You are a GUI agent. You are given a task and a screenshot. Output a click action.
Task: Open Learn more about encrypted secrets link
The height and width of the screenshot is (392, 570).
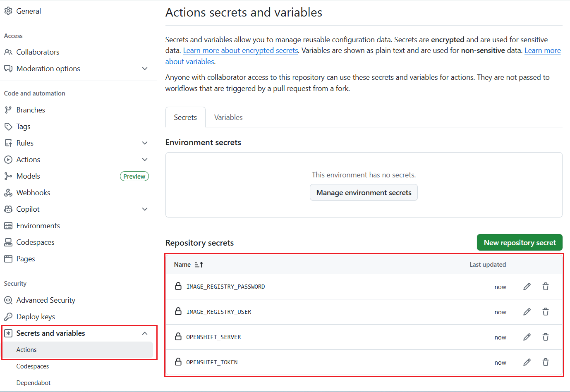[240, 50]
